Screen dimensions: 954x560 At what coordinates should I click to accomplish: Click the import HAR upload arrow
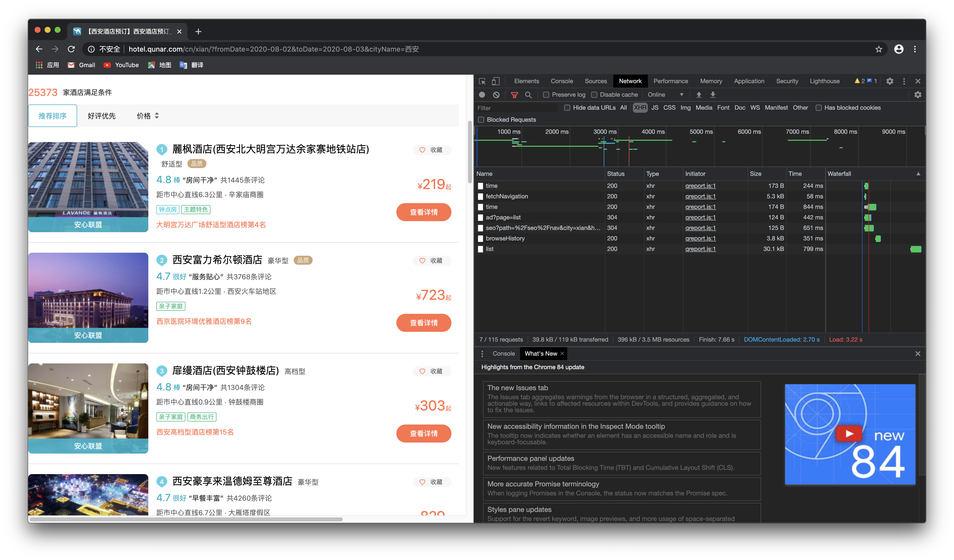(699, 95)
